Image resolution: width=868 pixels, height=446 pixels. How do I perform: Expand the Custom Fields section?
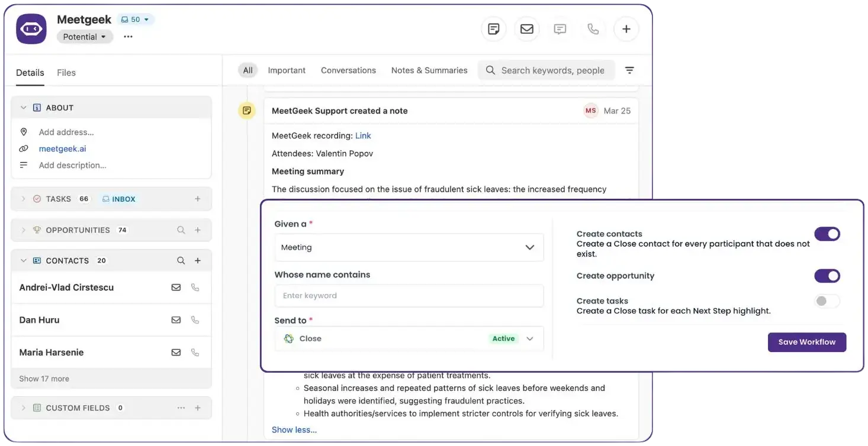tap(24, 408)
